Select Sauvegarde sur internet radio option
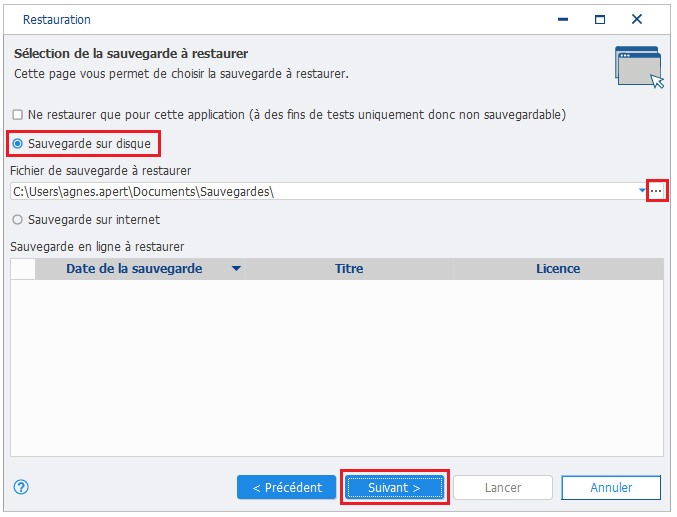Screen dimensions: 677x517 (x=18, y=220)
